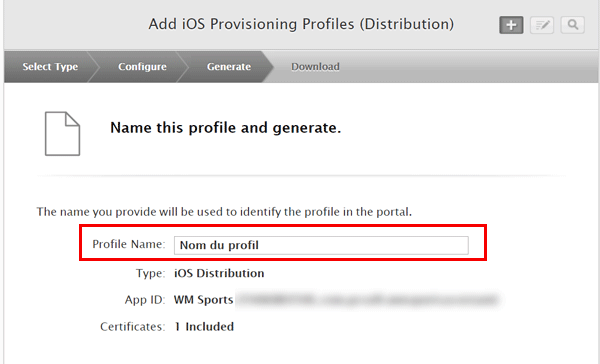Click the blurred App ID identifier text

click(368, 300)
